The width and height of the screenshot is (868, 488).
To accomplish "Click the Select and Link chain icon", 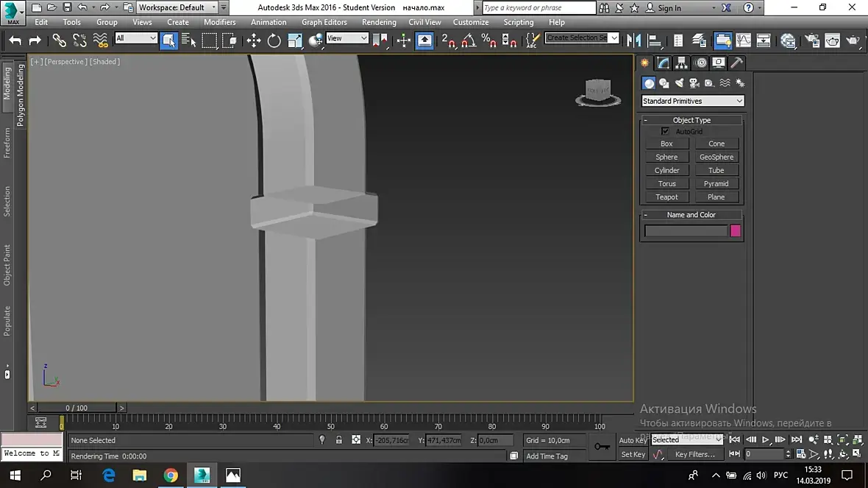I will [x=60, y=40].
